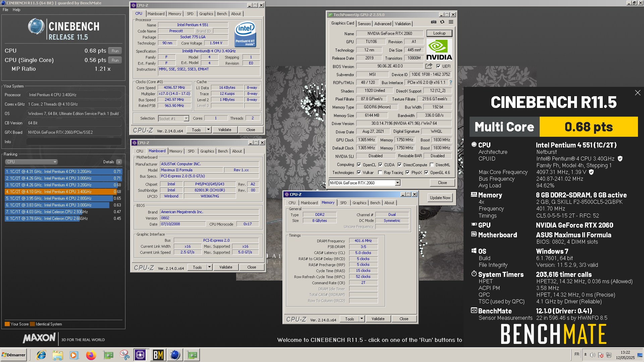Click Run button for CPU test
Viewport: 644px width, 362px height.
tap(115, 51)
